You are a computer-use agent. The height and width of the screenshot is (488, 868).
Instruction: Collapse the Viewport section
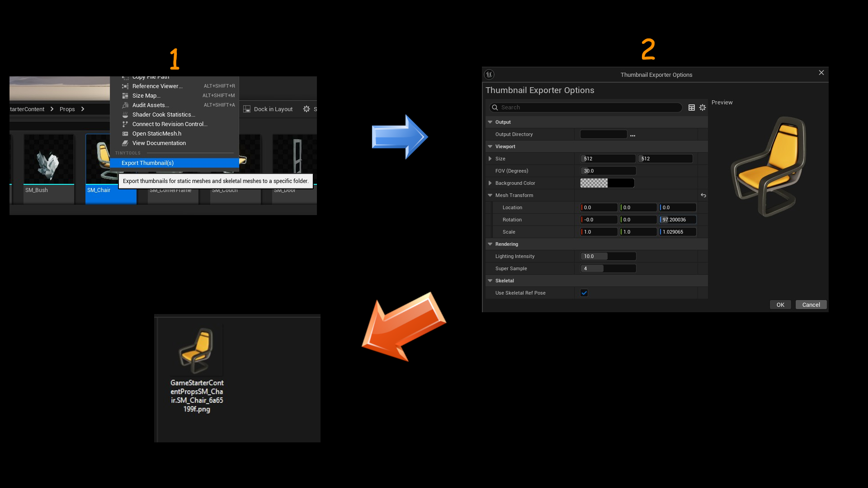pos(490,147)
